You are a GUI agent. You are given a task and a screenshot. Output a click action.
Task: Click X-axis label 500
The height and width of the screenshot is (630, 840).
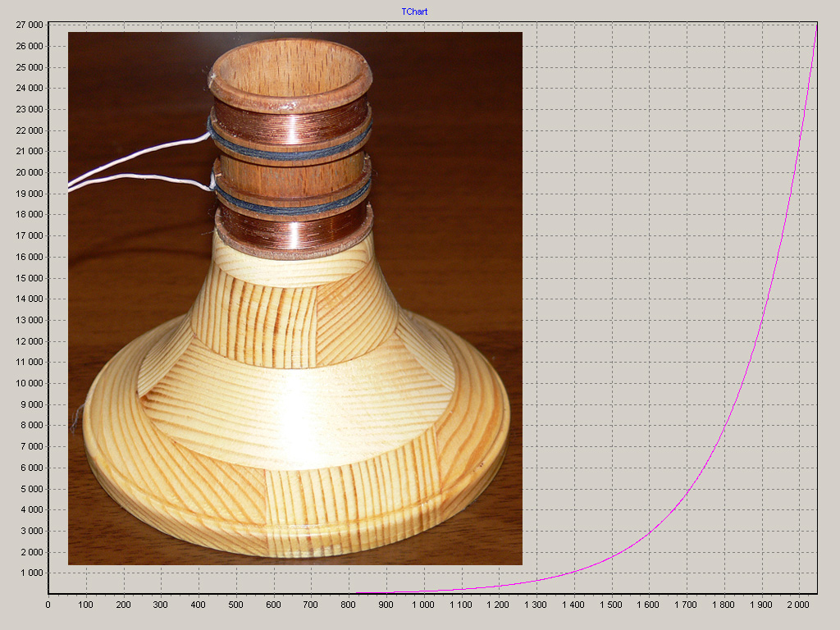point(235,605)
